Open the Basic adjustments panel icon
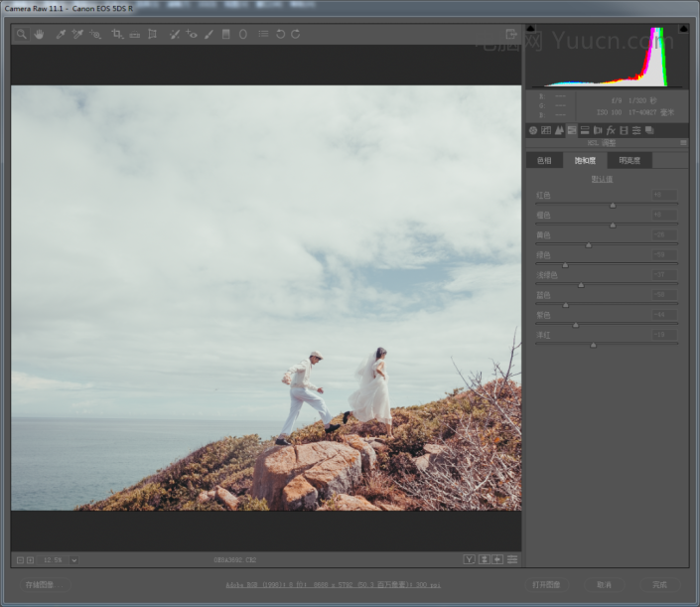This screenshot has width=700, height=607. pos(533,130)
